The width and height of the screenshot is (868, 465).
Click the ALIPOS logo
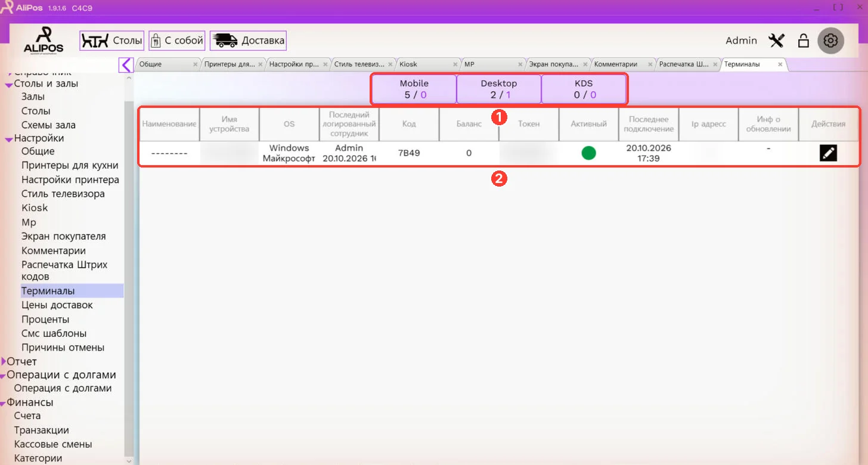(44, 41)
